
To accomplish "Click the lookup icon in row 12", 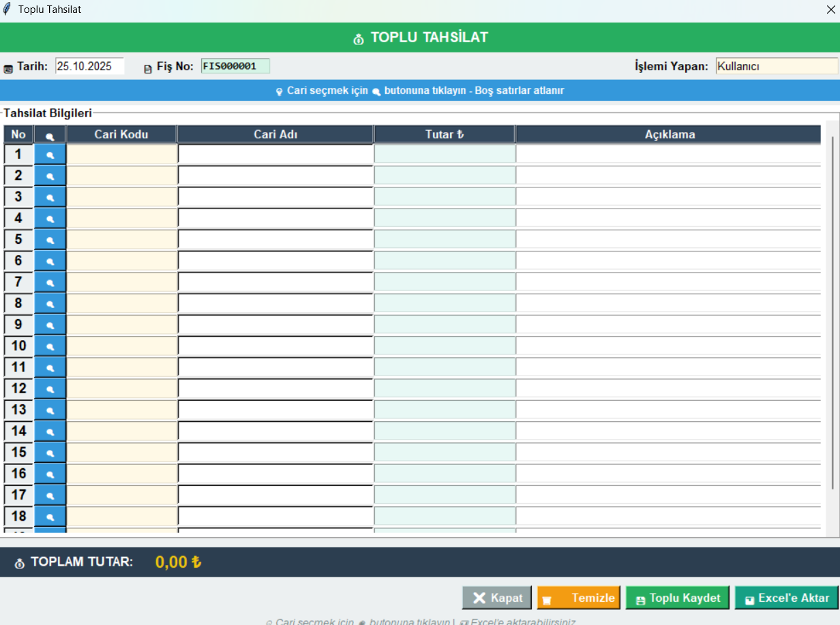I will coord(50,388).
